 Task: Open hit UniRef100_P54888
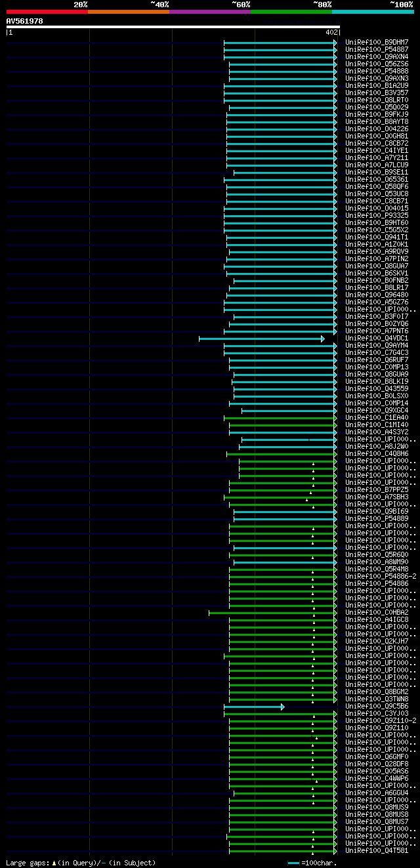tap(377, 71)
